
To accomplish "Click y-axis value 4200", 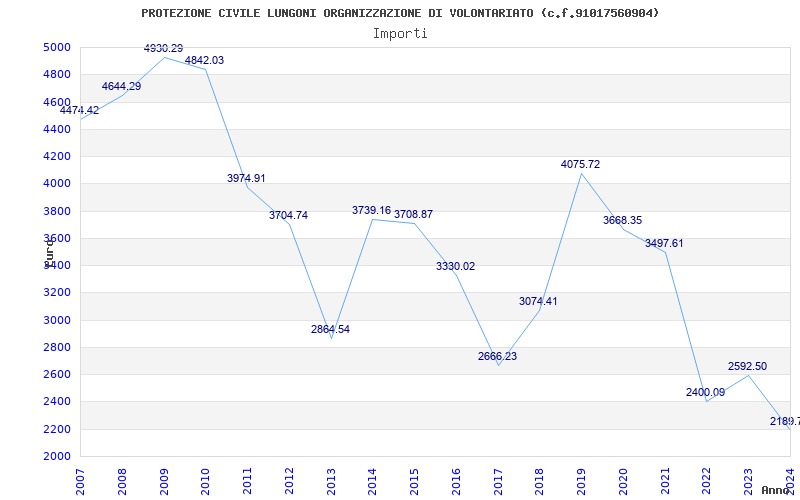I will 56,156.
